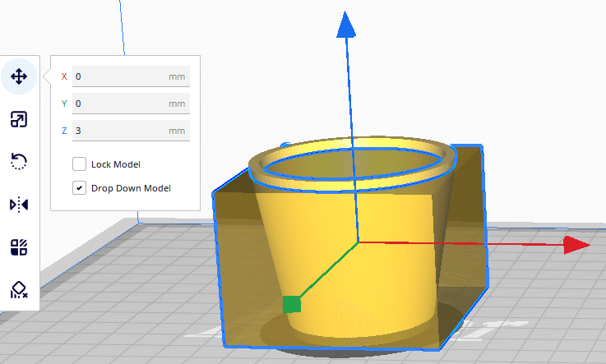606x364 pixels.
Task: Click the Y position input field
Action: tap(131, 104)
